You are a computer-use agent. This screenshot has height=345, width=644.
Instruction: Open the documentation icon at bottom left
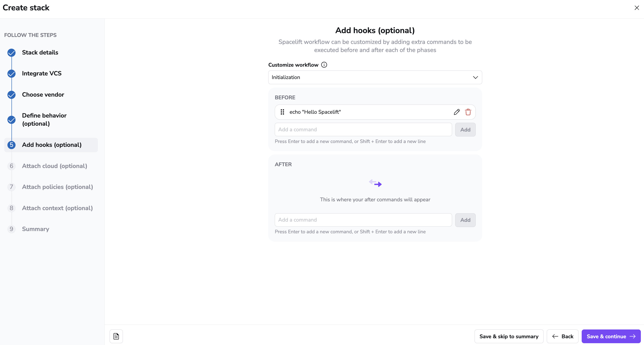point(116,336)
